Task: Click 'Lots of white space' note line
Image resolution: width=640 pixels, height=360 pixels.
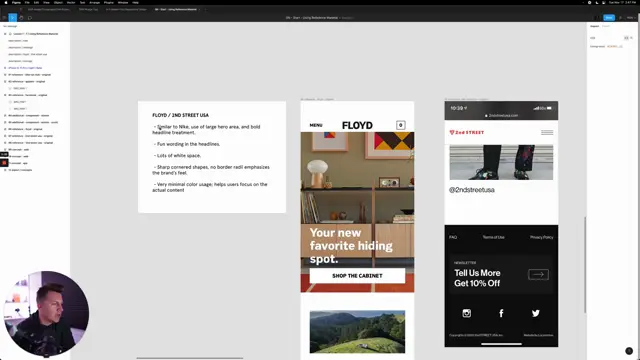Action: 178,156
